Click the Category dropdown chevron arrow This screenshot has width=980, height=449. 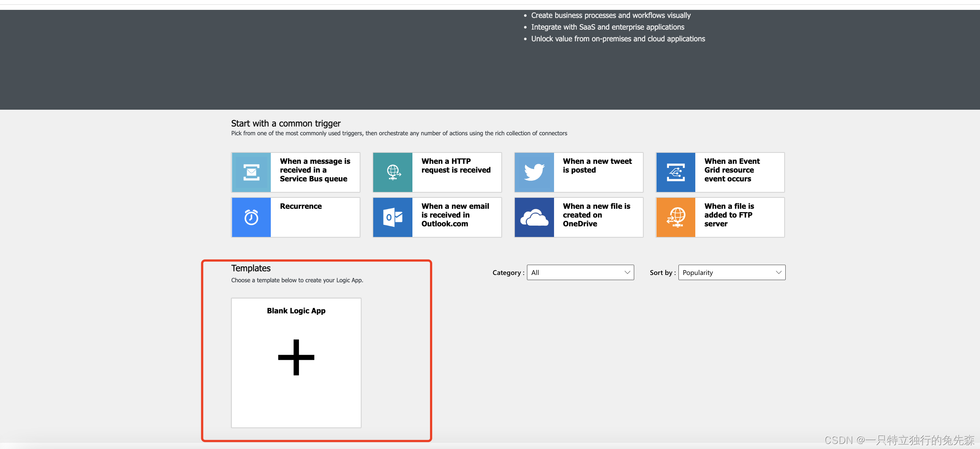(x=627, y=272)
